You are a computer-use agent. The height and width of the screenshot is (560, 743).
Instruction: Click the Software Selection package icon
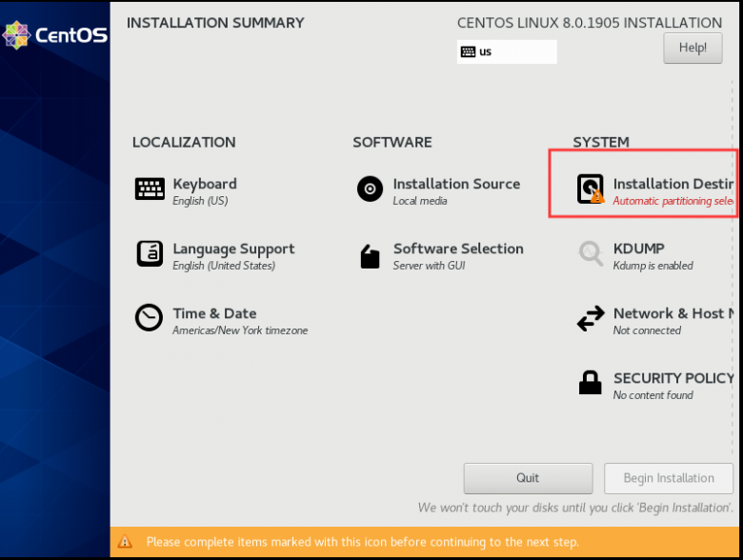[371, 257]
